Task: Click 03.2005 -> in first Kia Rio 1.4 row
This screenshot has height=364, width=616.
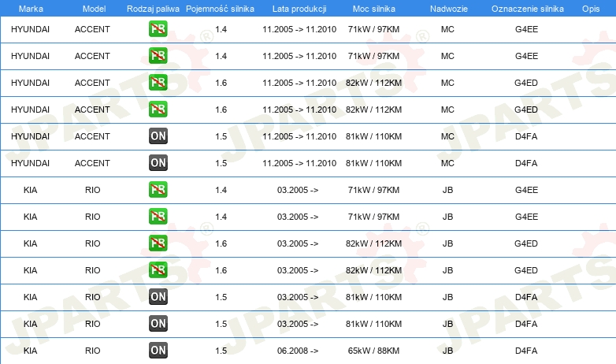Action: 298,190
